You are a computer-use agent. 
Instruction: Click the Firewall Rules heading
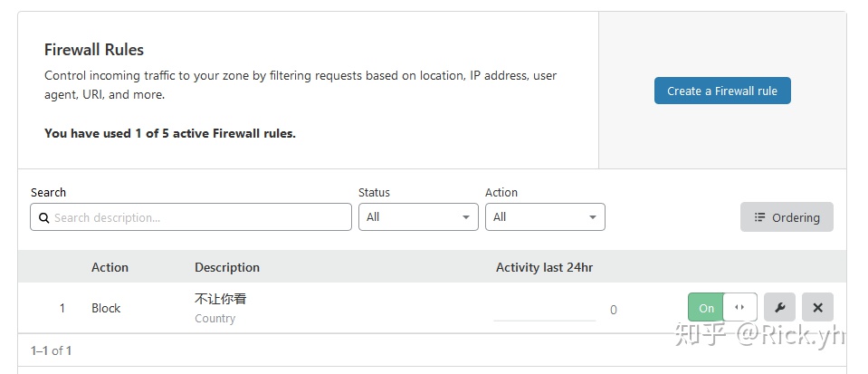(x=94, y=50)
